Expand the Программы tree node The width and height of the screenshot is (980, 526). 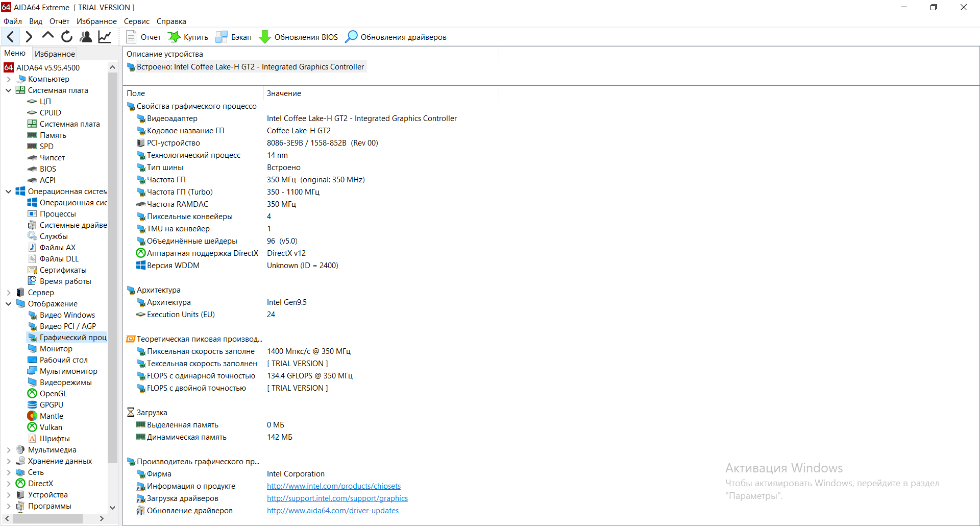click(9, 506)
